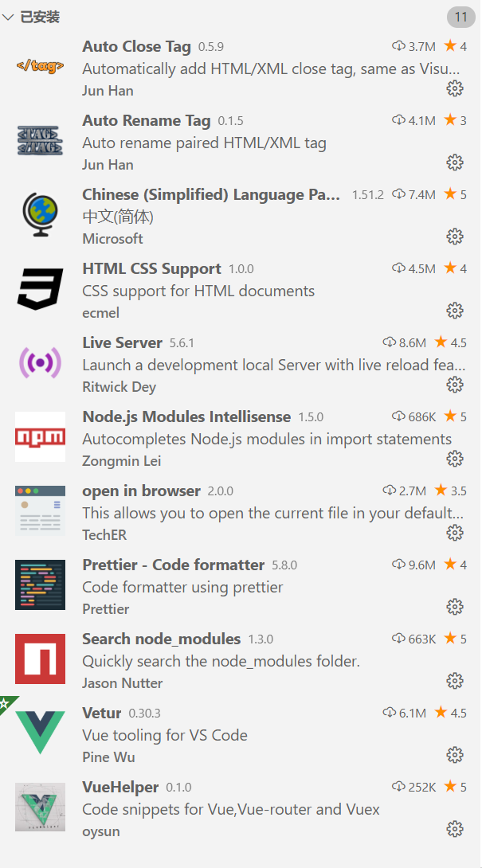Image resolution: width=482 pixels, height=868 pixels.
Task: Open manage gear for Auto Close Tag
Action: 455,88
